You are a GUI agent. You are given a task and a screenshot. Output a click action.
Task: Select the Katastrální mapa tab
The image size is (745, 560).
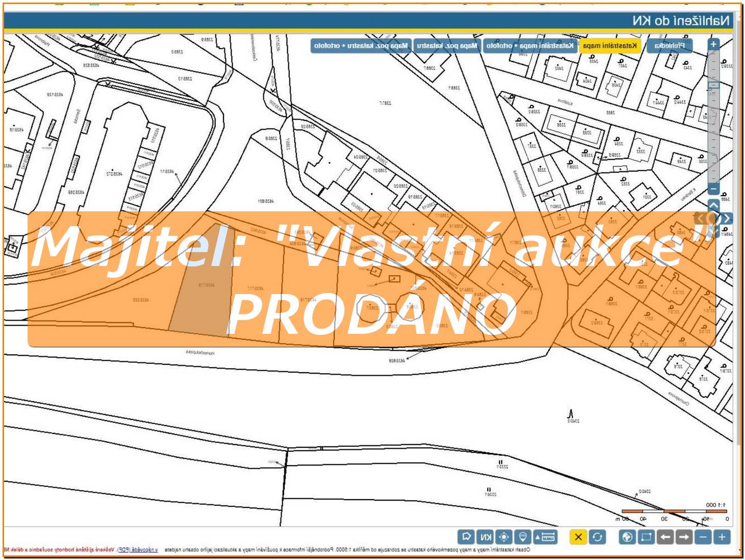point(610,45)
